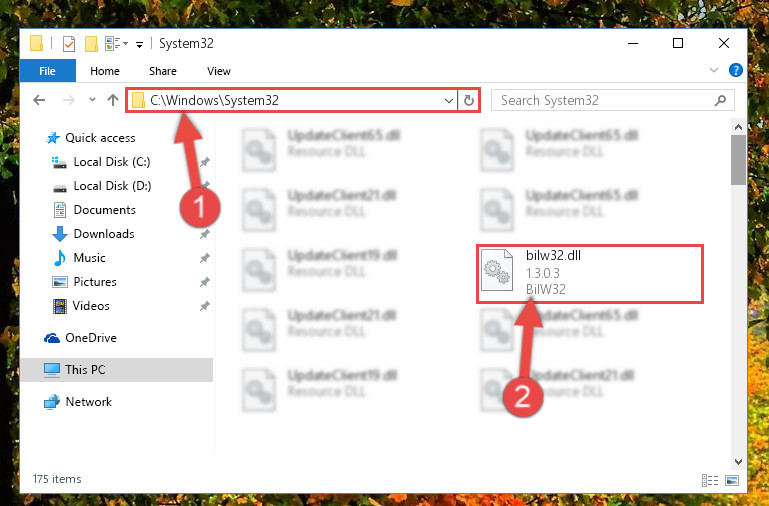Click the vertical scrollbar thumb
The height and width of the screenshot is (506, 769).
[738, 160]
